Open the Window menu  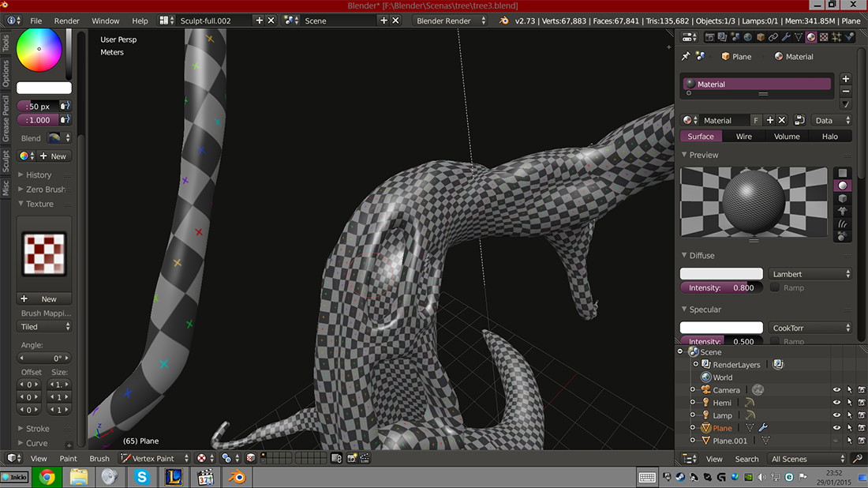coord(105,21)
